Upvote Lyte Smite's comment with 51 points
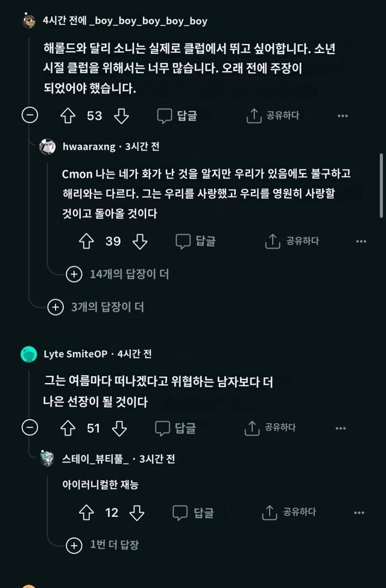Screen dimensions: 386x588 click(68, 428)
